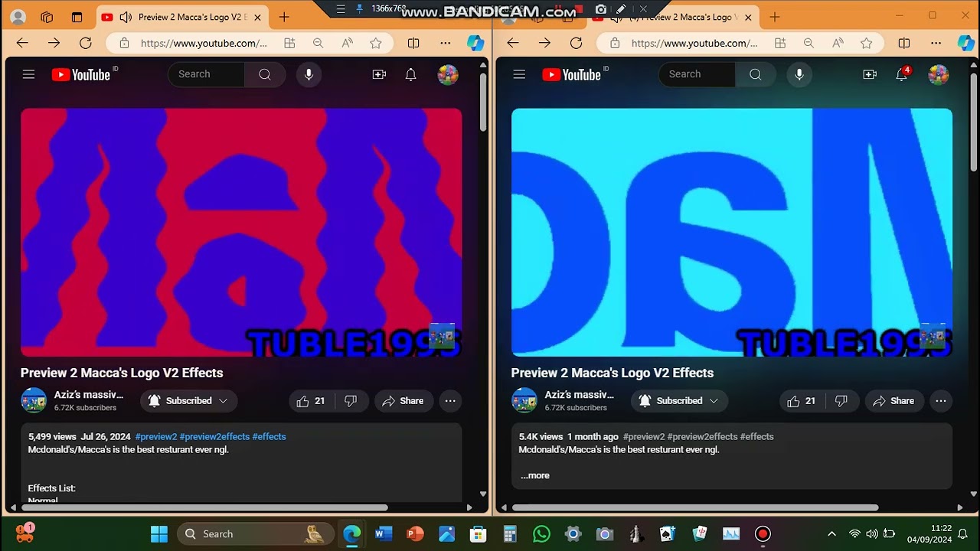The width and height of the screenshot is (980, 551).
Task: Open Subscribed dropdown in left window
Action: [x=188, y=401]
